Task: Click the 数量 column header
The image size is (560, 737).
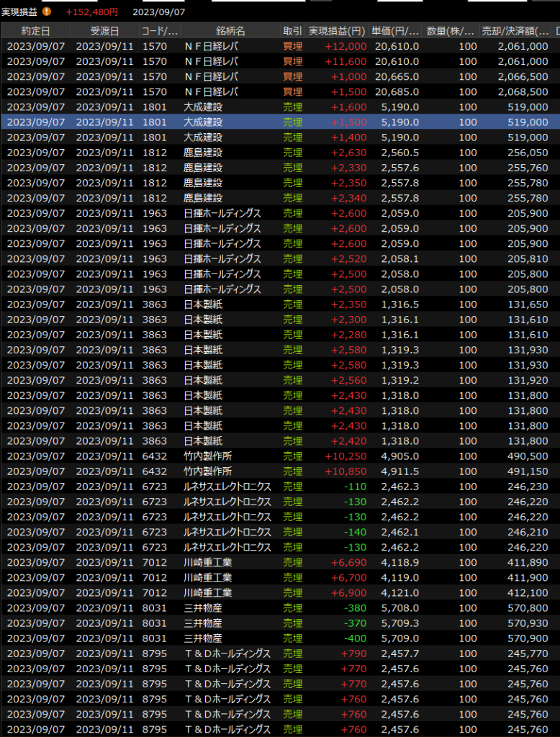Action: click(x=451, y=31)
